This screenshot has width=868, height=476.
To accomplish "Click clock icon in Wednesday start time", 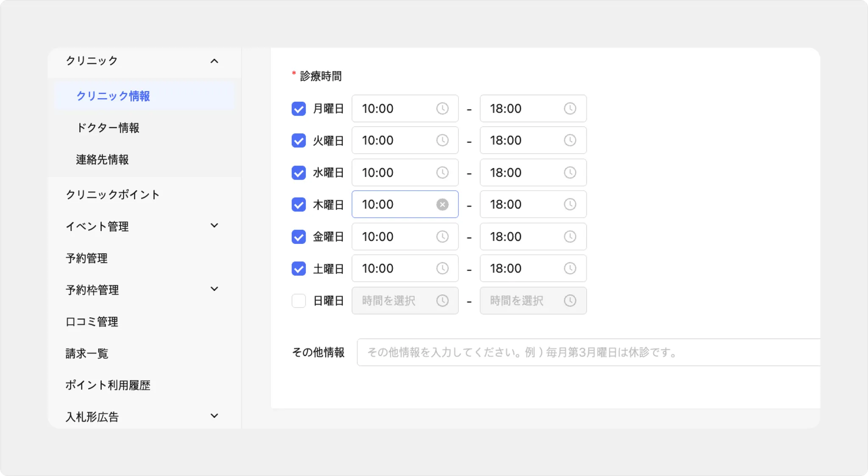I will click(x=442, y=172).
